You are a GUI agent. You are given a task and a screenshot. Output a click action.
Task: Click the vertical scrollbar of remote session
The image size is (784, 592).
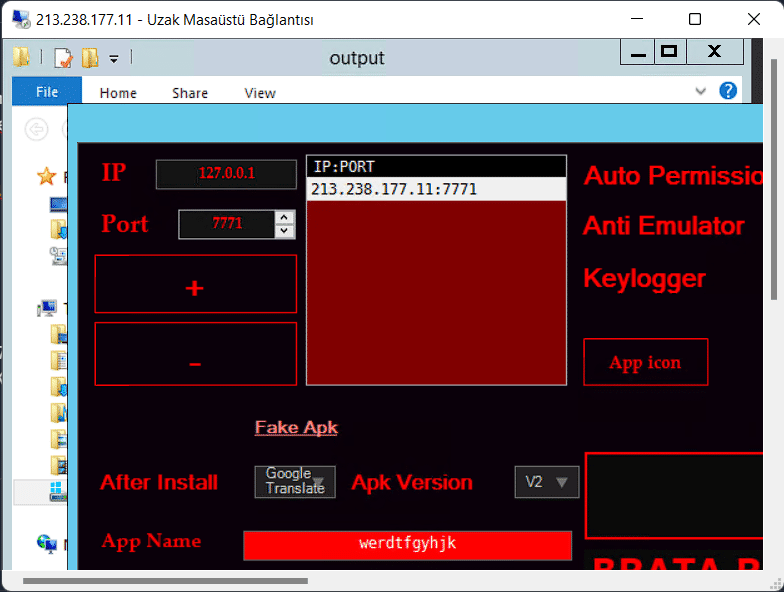point(774,180)
